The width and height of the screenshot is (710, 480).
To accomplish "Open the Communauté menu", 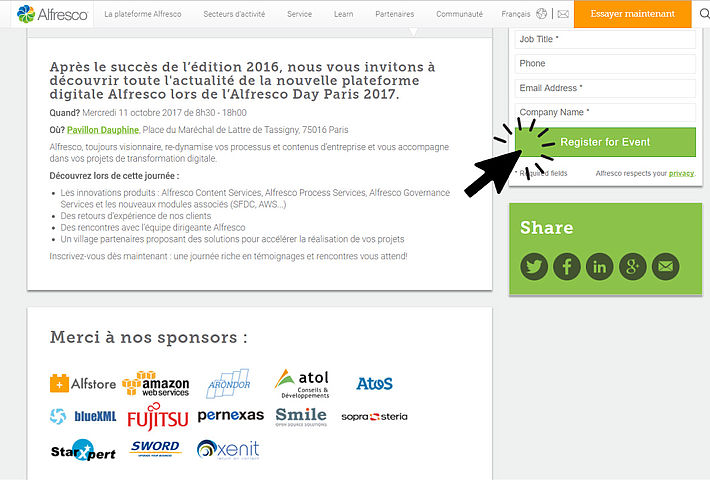I will tap(460, 14).
